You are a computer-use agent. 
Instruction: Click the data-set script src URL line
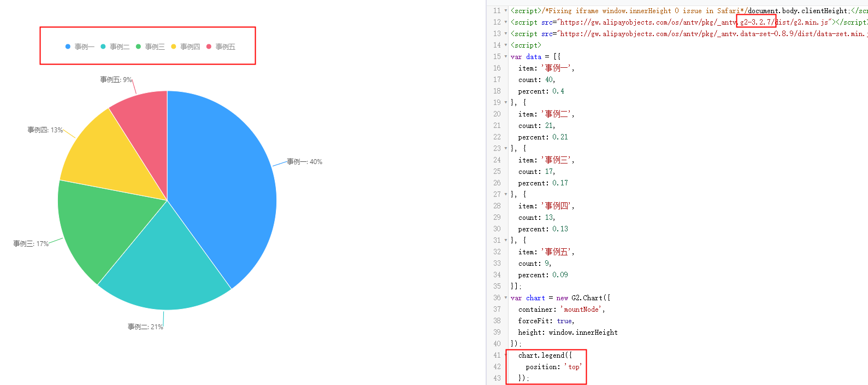click(x=689, y=34)
